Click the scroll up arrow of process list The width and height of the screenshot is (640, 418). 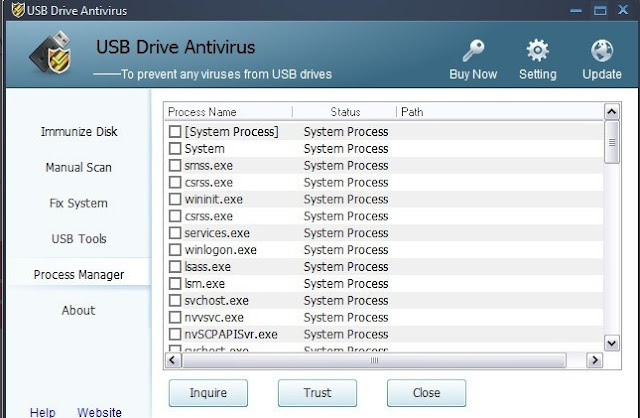(611, 111)
